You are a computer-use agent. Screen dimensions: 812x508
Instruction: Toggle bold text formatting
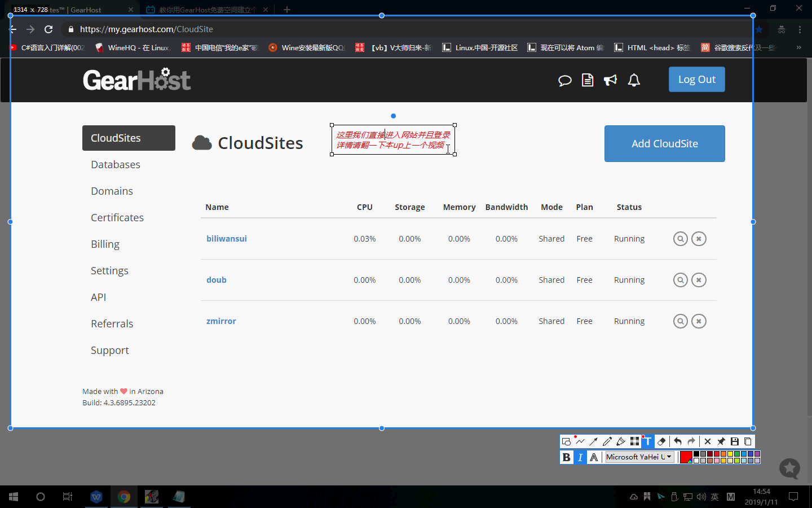567,457
